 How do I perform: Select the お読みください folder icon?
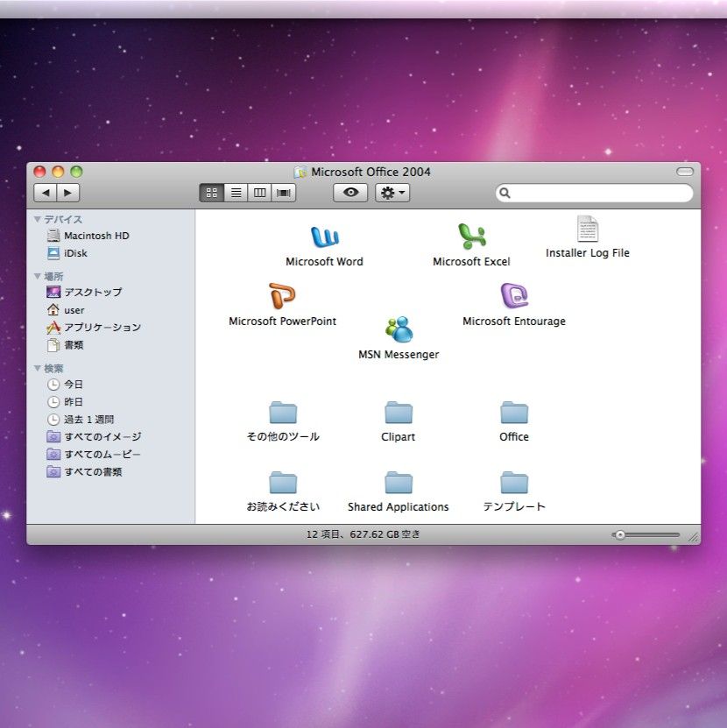tap(283, 483)
